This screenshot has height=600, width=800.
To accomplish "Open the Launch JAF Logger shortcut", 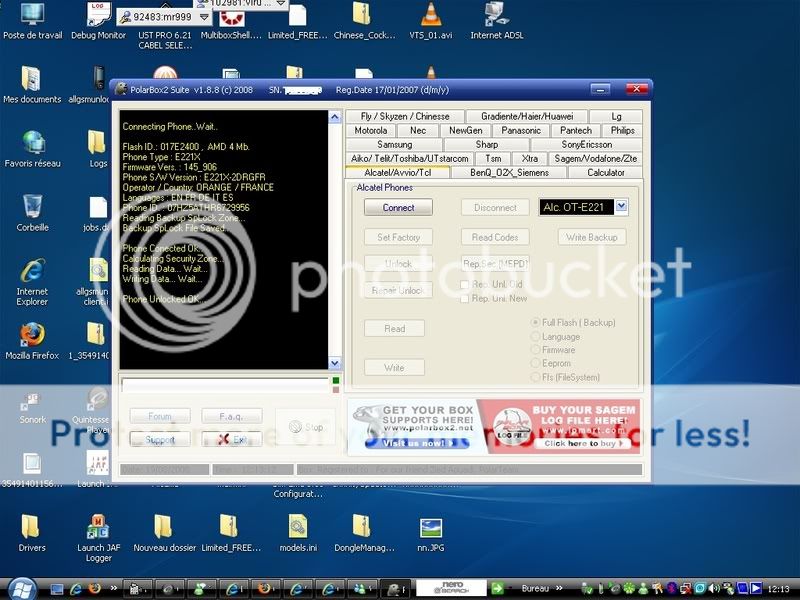I will tap(98, 538).
